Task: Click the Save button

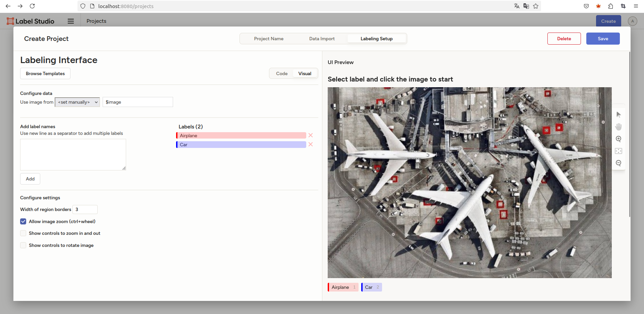Action: 603,39
